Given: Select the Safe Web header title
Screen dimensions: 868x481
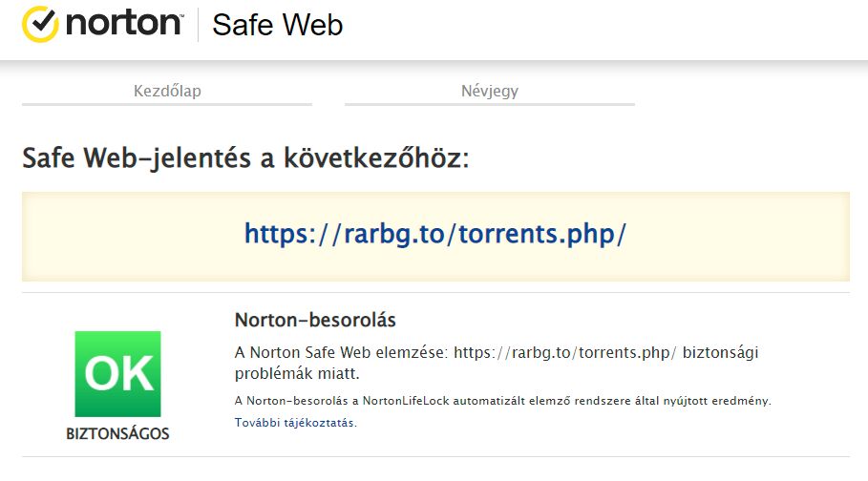Looking at the screenshot, I should [277, 25].
